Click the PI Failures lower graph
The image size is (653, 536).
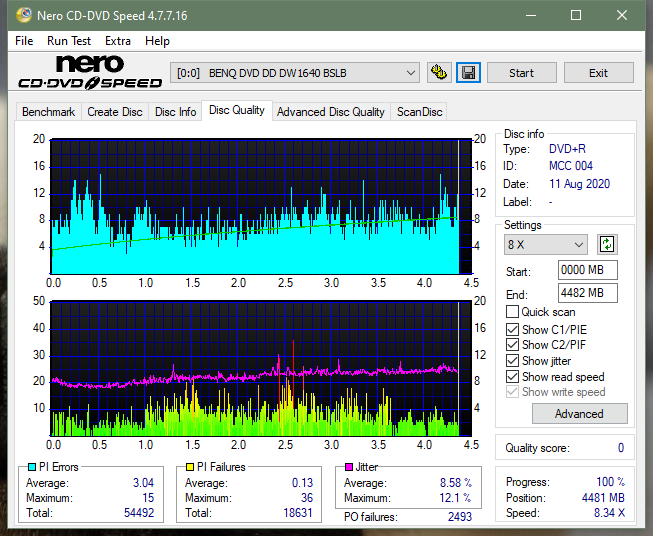coord(261,369)
